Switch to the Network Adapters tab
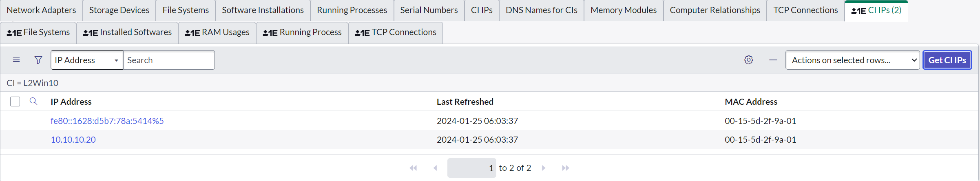Viewport: 980px width, 181px height. point(41,10)
